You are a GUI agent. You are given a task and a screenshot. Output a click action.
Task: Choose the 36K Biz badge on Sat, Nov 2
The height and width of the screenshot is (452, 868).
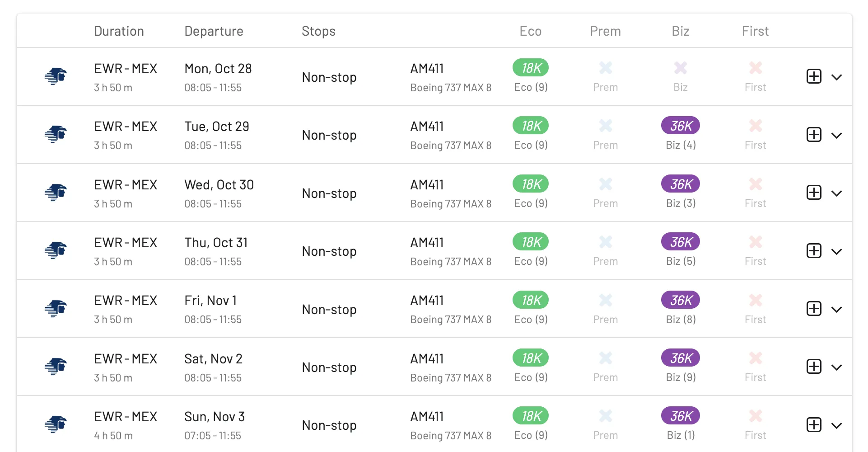(681, 358)
